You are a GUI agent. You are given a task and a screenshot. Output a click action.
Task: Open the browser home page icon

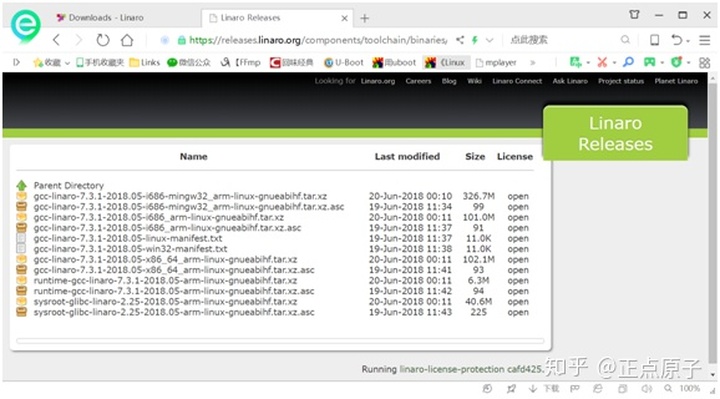[127, 40]
